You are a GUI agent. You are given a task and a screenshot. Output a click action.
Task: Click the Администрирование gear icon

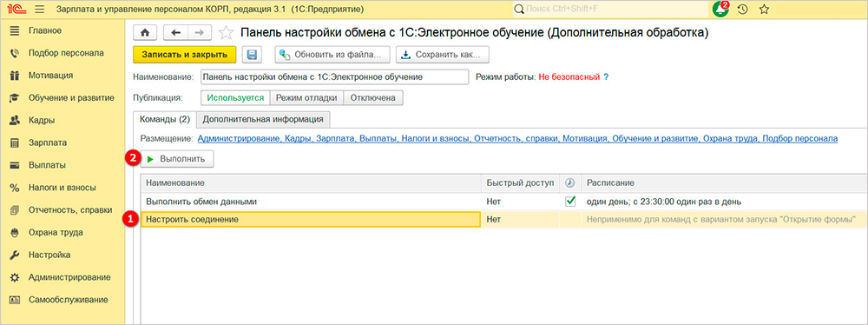point(15,278)
